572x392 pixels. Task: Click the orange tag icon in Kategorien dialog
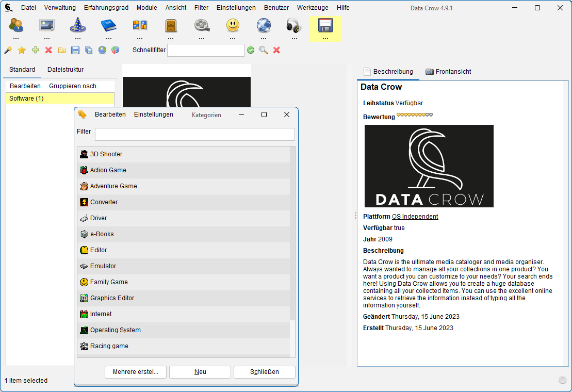tap(83, 115)
